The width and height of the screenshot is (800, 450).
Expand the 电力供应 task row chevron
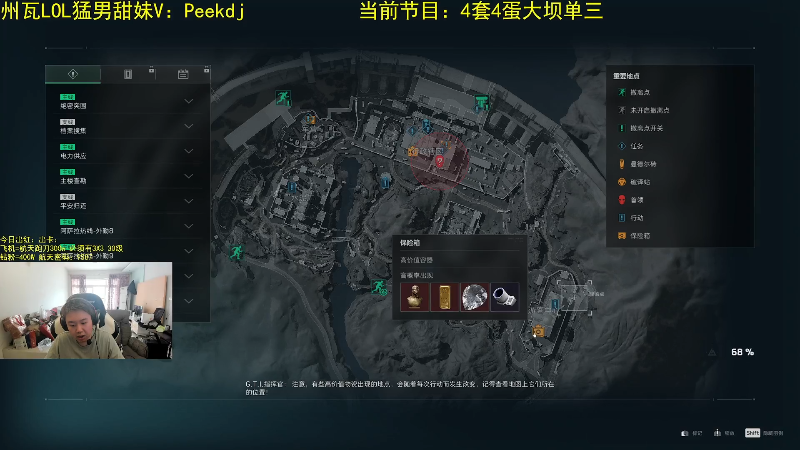(x=189, y=151)
